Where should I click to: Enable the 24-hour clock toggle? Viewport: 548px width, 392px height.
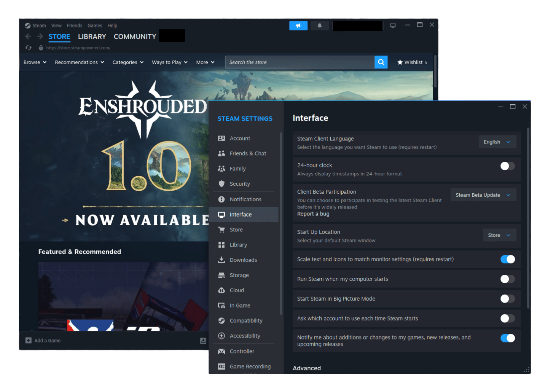point(507,166)
